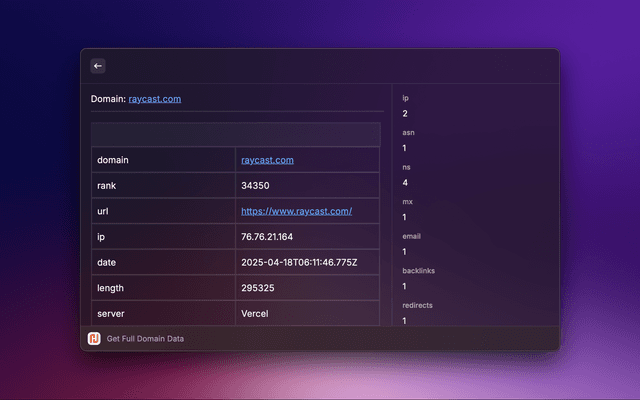Click the asn metadata label in sidebar
Screen dimensions: 640x400
tap(408, 133)
